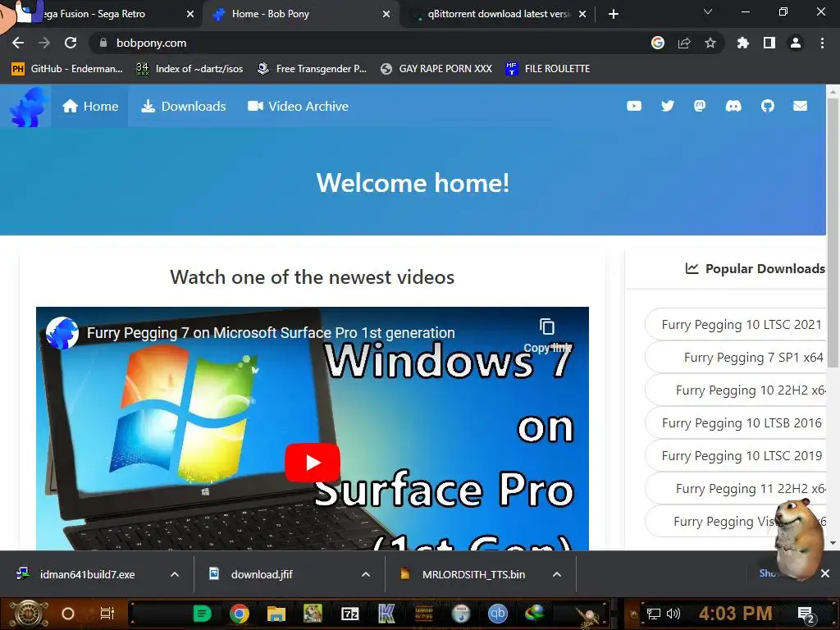Viewport: 840px width, 630px height.
Task: Open the GitHub social icon in navbar
Action: [768, 106]
